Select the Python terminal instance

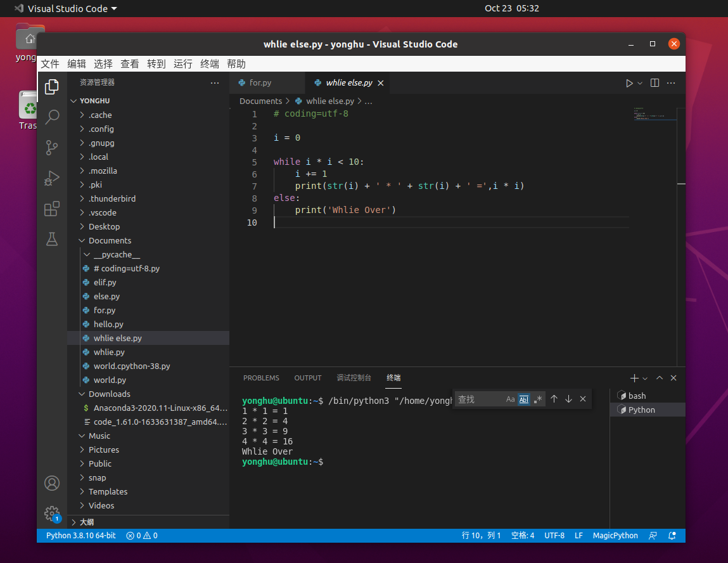648,410
